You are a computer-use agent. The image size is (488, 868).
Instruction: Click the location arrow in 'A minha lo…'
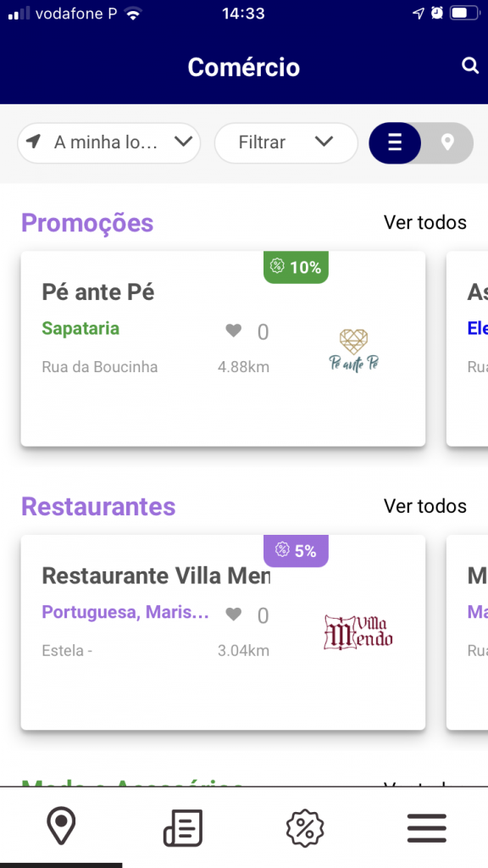pyautogui.click(x=33, y=142)
